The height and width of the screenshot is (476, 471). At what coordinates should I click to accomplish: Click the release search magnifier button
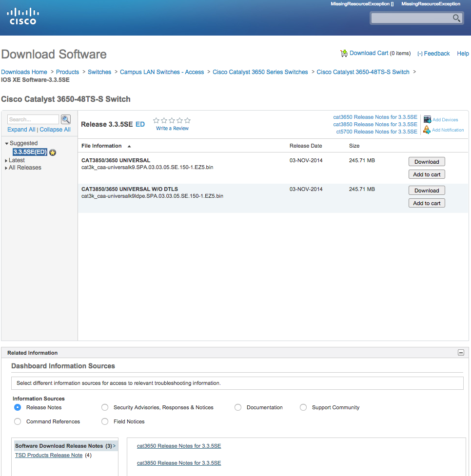tap(66, 119)
